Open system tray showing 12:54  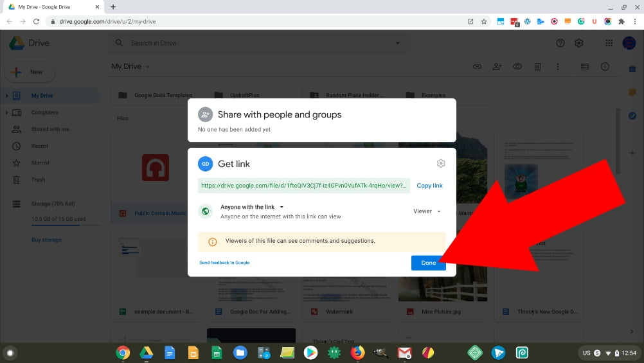click(609, 353)
